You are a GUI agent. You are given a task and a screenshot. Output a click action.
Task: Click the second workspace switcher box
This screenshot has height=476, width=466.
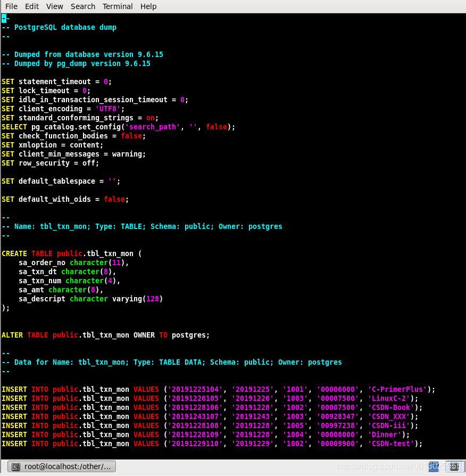454,467
